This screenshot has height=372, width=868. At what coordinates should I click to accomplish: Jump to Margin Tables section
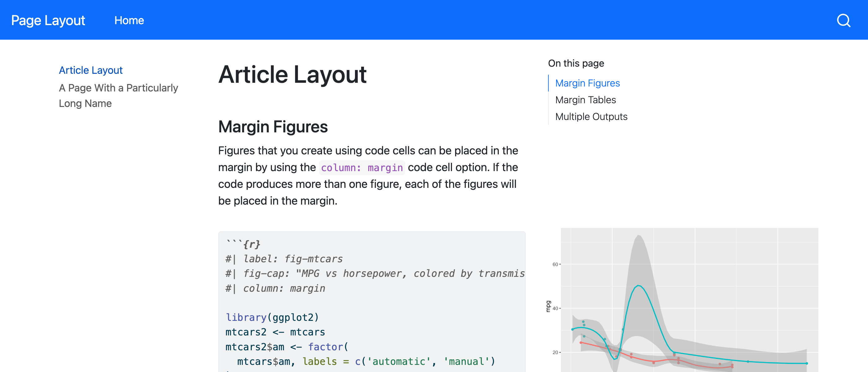pos(585,100)
